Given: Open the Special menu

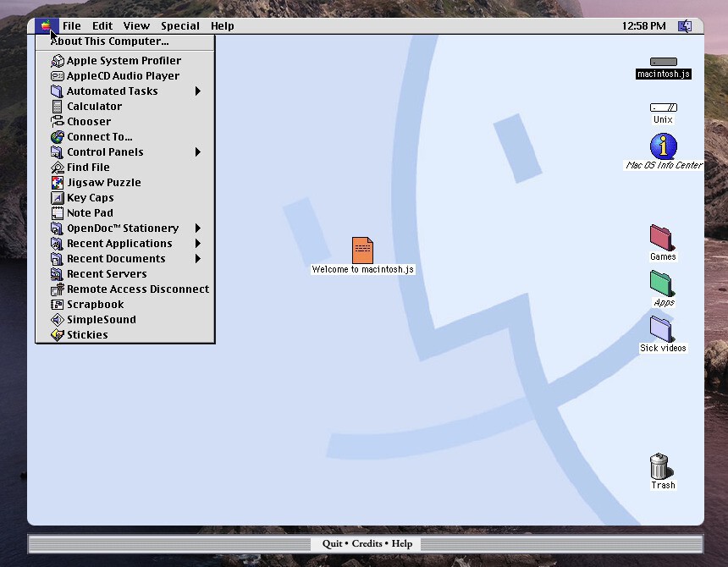Looking at the screenshot, I should pyautogui.click(x=180, y=26).
